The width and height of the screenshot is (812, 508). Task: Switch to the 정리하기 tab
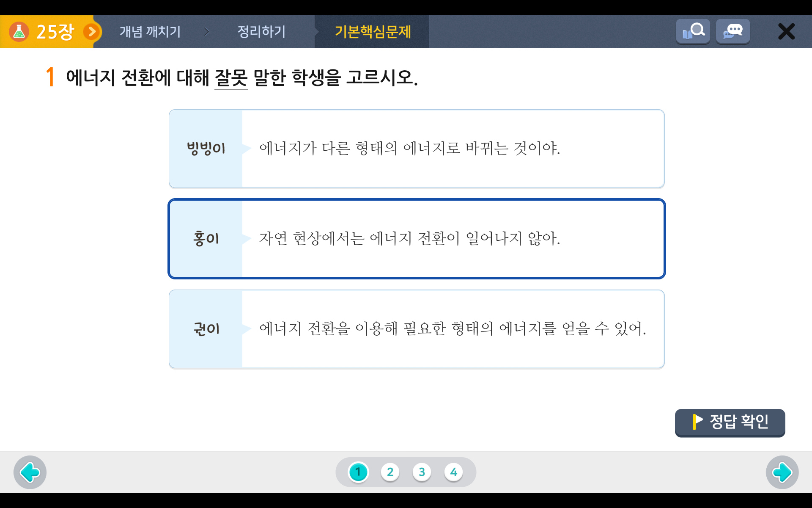click(x=261, y=32)
